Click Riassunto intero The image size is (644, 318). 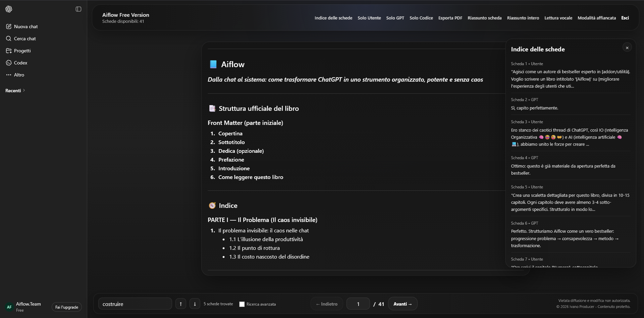[x=523, y=18]
